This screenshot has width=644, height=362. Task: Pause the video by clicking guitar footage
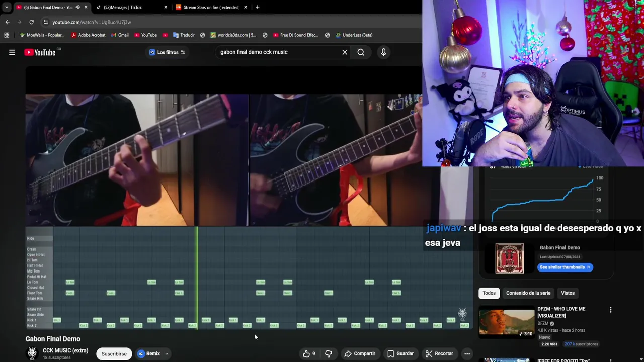pyautogui.click(x=224, y=160)
